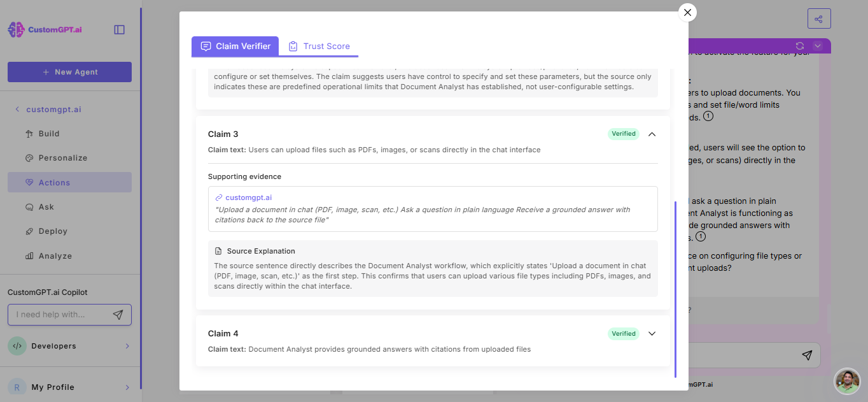Go back via customgpt.ai chevron
Viewport: 868px width, 402px height.
pos(17,110)
